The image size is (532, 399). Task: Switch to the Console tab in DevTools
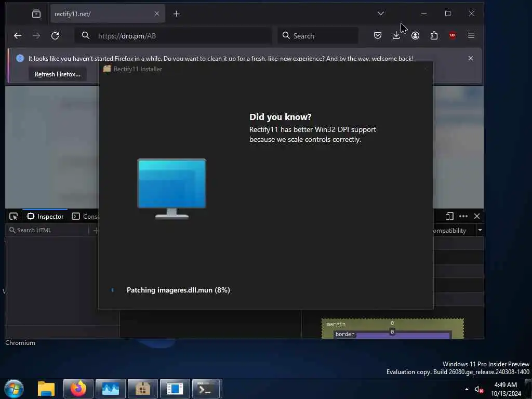(85, 217)
